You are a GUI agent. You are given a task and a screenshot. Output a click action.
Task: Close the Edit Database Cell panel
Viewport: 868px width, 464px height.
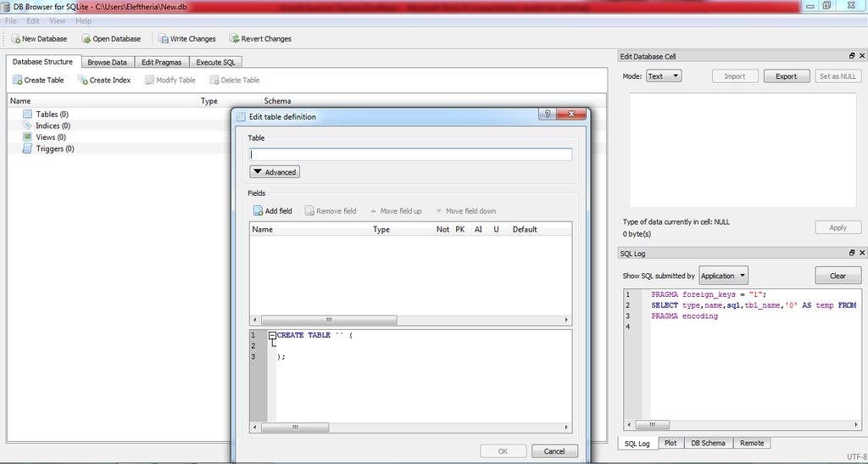862,56
